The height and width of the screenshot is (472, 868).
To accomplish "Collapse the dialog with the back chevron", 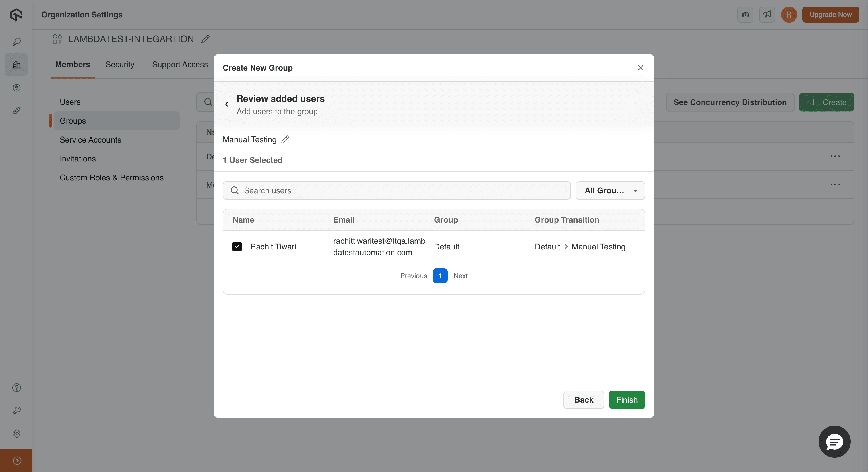I will (x=227, y=104).
